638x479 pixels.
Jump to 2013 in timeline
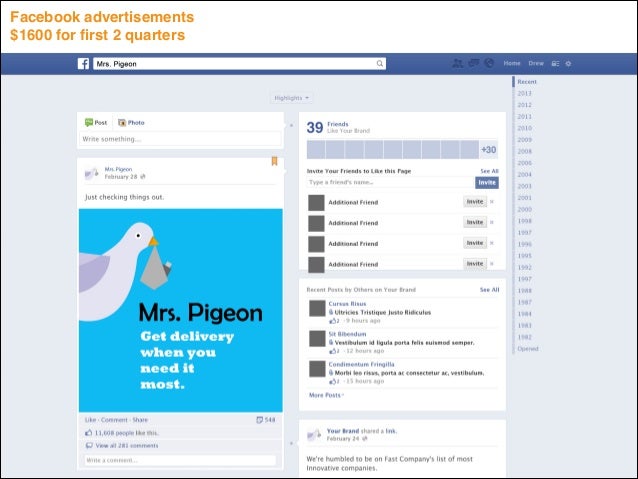tap(524, 93)
